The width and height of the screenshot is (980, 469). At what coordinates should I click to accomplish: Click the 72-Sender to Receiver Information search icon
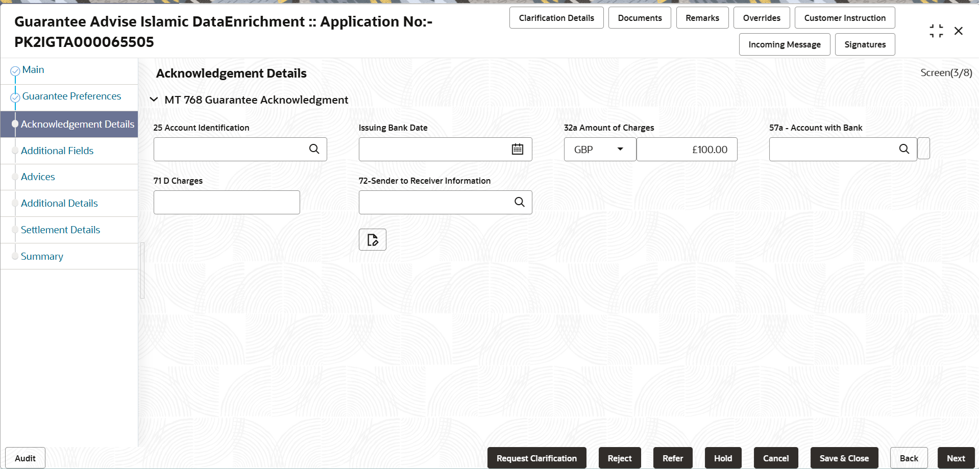pyautogui.click(x=519, y=202)
